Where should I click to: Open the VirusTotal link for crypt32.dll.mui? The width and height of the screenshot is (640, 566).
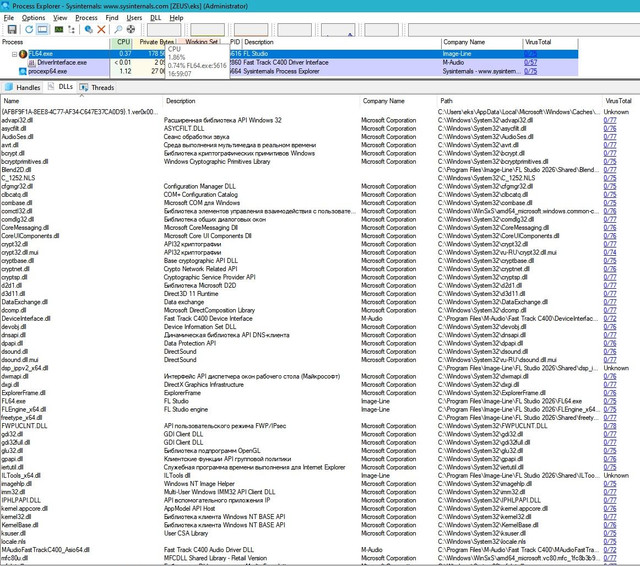[610, 253]
